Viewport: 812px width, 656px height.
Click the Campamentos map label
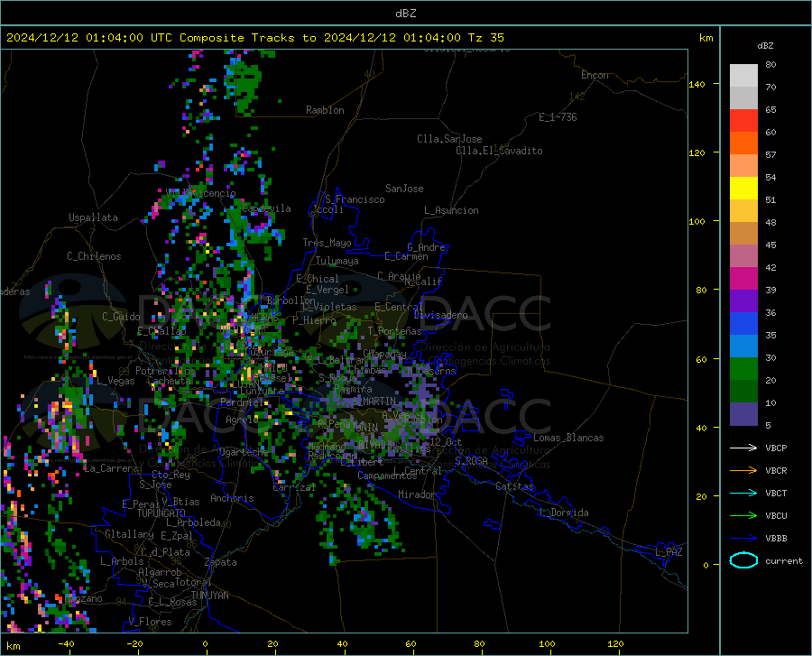tap(387, 476)
